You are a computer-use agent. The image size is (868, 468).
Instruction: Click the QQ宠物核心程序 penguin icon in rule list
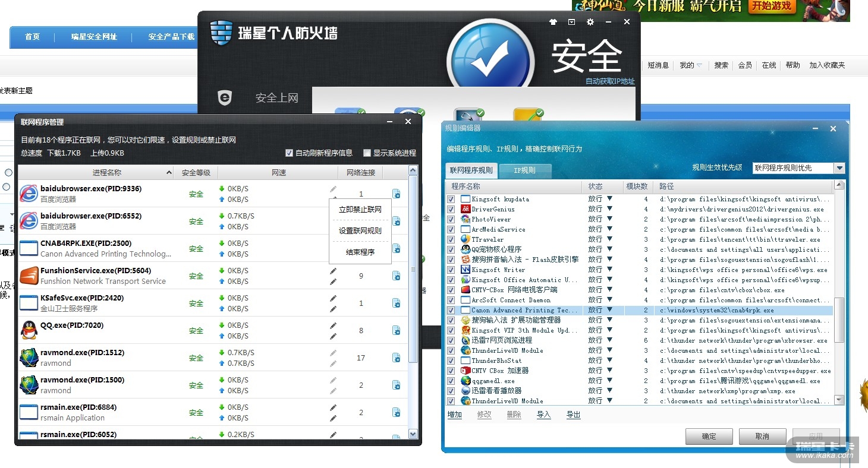pos(466,249)
